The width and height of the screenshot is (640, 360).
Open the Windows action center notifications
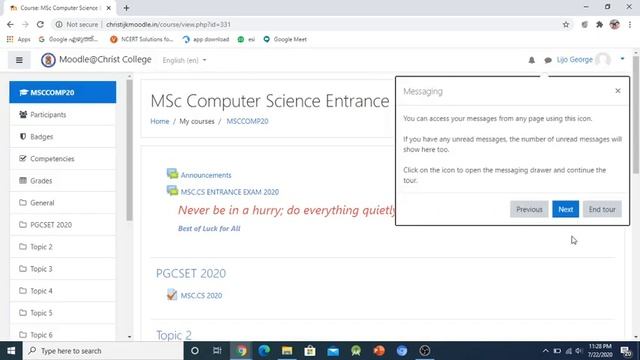(626, 351)
